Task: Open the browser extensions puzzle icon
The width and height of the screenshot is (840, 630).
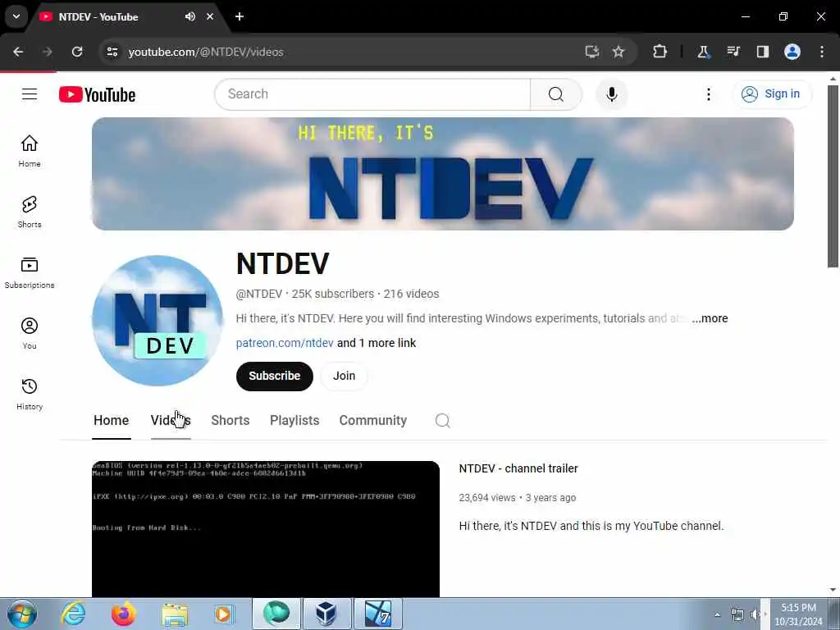Action: point(660,52)
